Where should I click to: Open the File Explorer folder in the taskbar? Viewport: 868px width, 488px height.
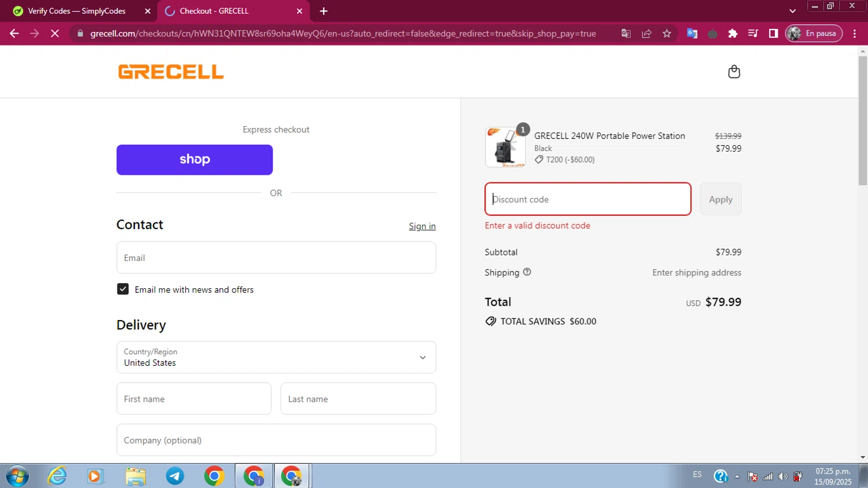point(135,476)
